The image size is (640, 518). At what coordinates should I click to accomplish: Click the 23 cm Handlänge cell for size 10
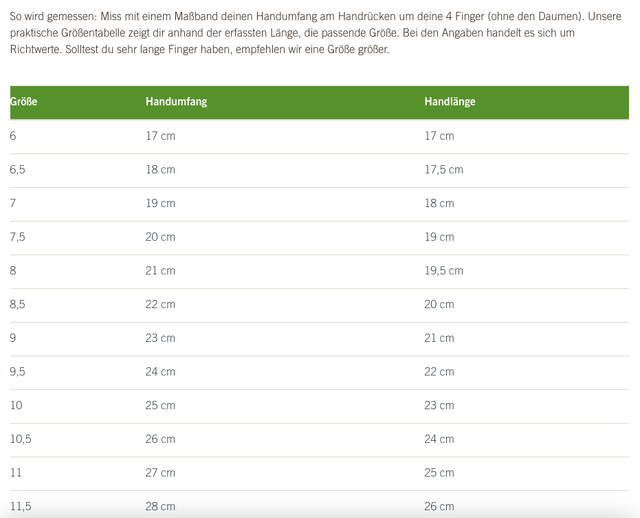coord(439,405)
